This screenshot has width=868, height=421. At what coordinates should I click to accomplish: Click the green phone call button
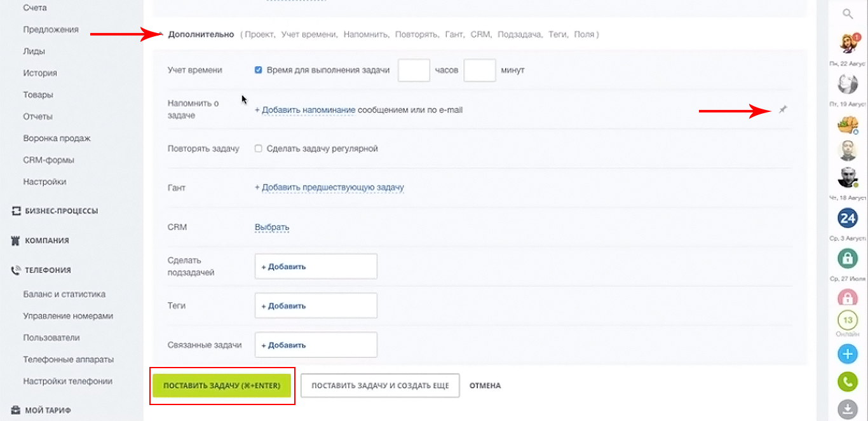(x=848, y=382)
